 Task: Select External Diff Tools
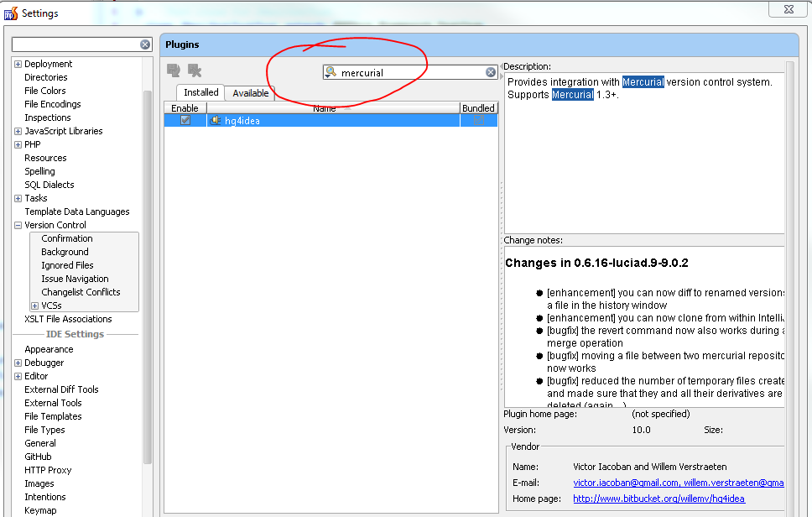point(61,390)
